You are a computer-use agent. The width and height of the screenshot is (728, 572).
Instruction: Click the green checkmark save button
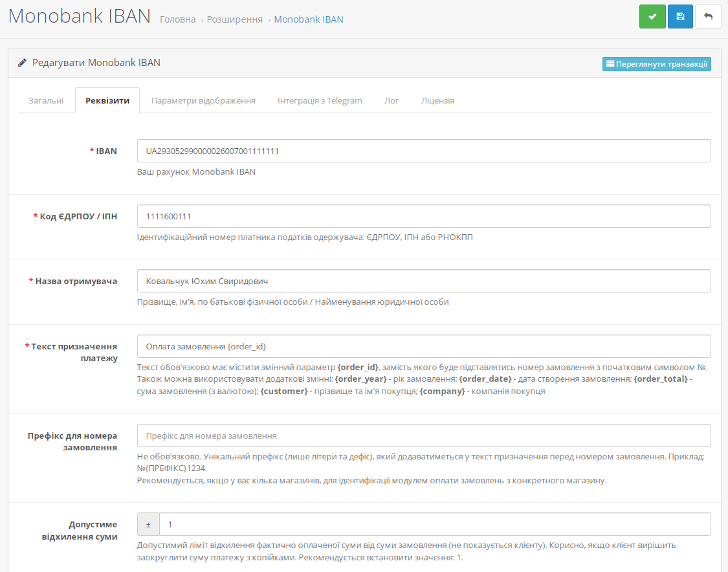pos(652,17)
